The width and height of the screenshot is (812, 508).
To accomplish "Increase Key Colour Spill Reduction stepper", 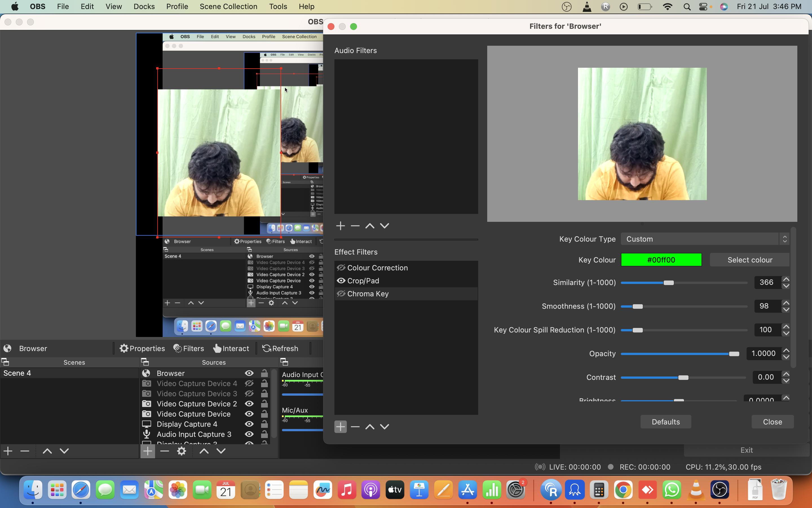I will coord(786,327).
